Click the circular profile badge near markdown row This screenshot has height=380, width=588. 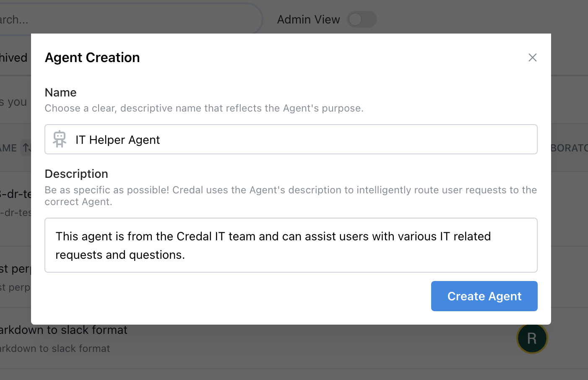coord(532,338)
